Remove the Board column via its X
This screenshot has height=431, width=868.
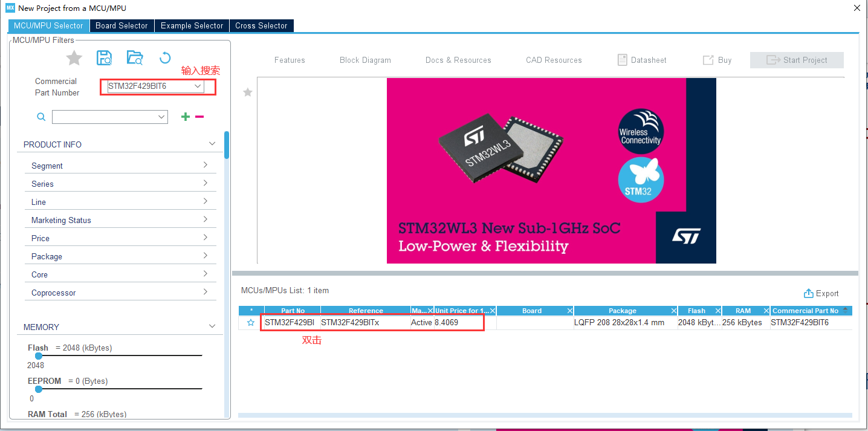point(570,311)
